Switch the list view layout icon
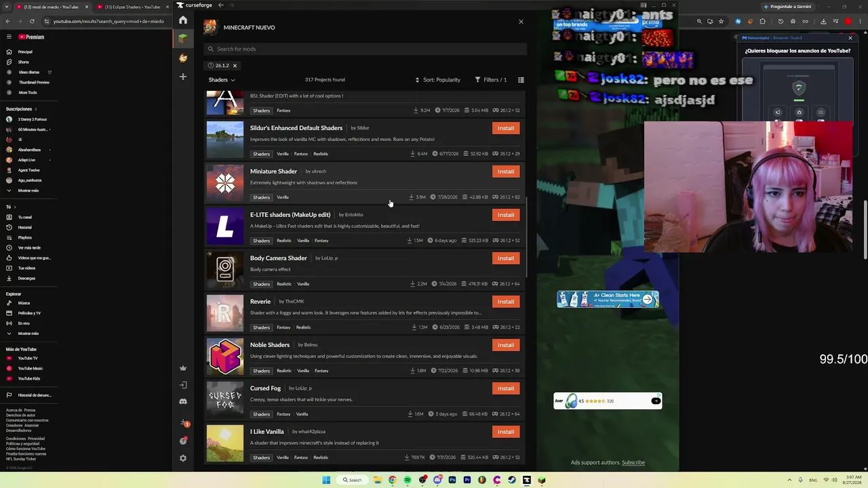868x488 pixels. coord(521,80)
